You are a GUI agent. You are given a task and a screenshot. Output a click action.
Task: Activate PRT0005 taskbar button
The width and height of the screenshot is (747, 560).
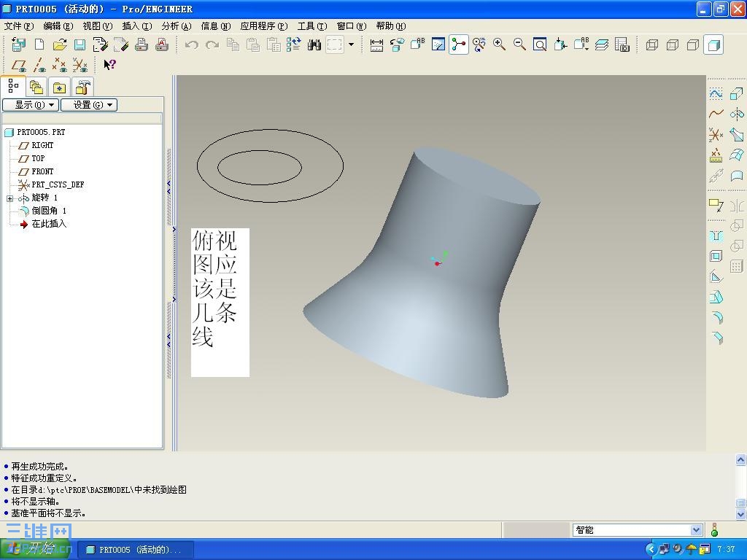pyautogui.click(x=135, y=550)
